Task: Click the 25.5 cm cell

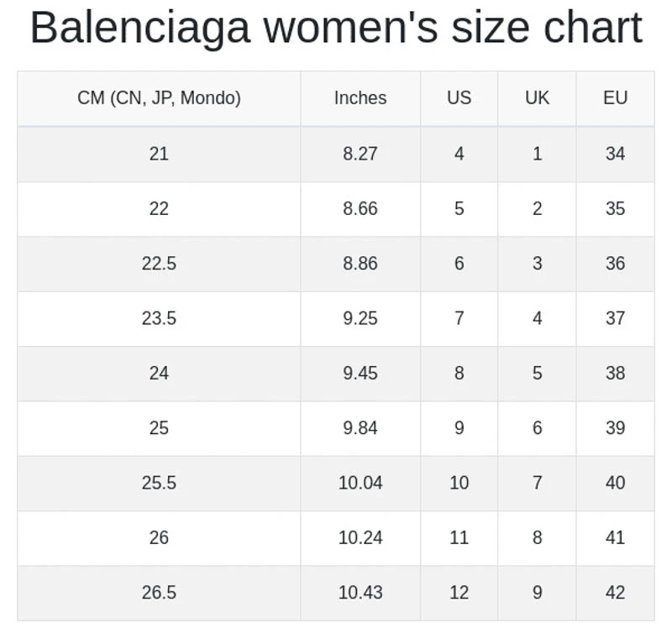Action: [x=159, y=483]
